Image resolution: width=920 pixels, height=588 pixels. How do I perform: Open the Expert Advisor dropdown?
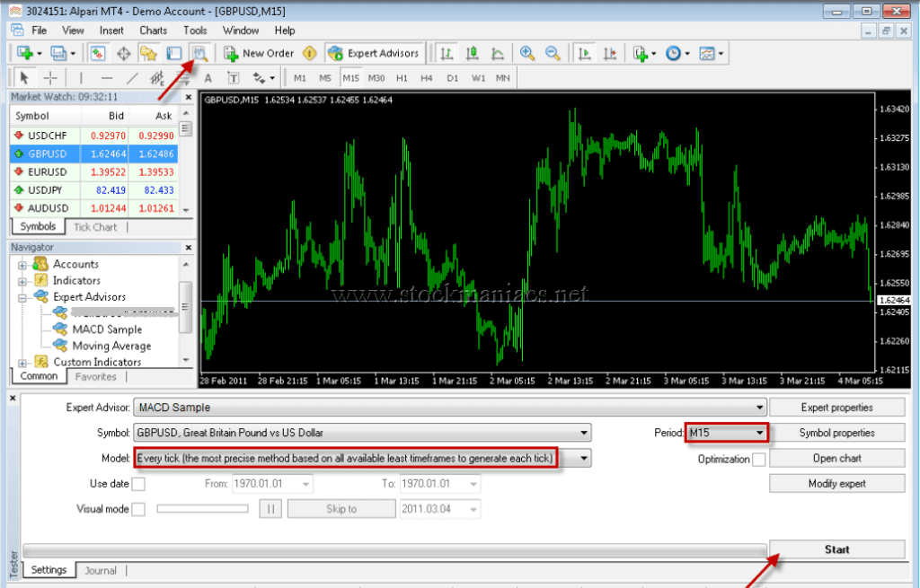click(759, 407)
